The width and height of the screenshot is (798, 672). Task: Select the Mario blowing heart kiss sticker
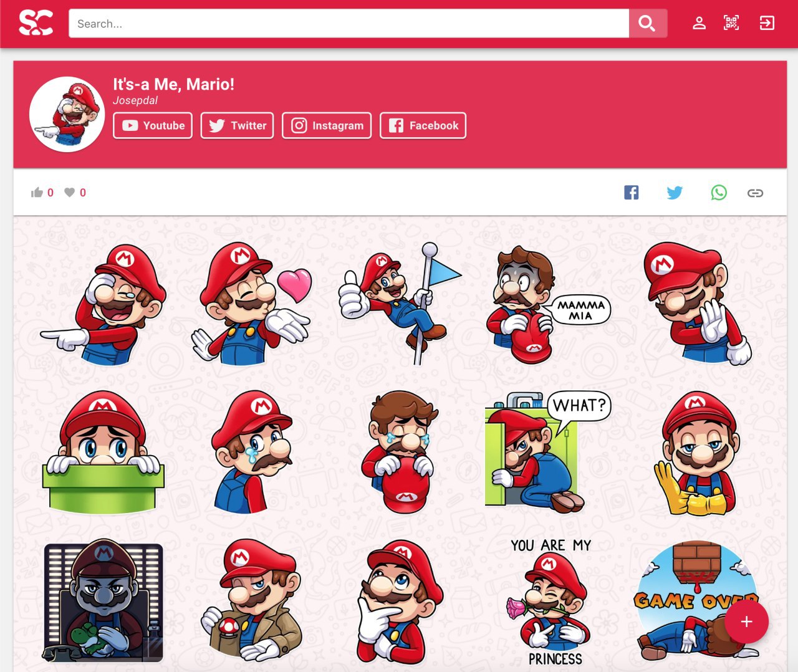[252, 304]
